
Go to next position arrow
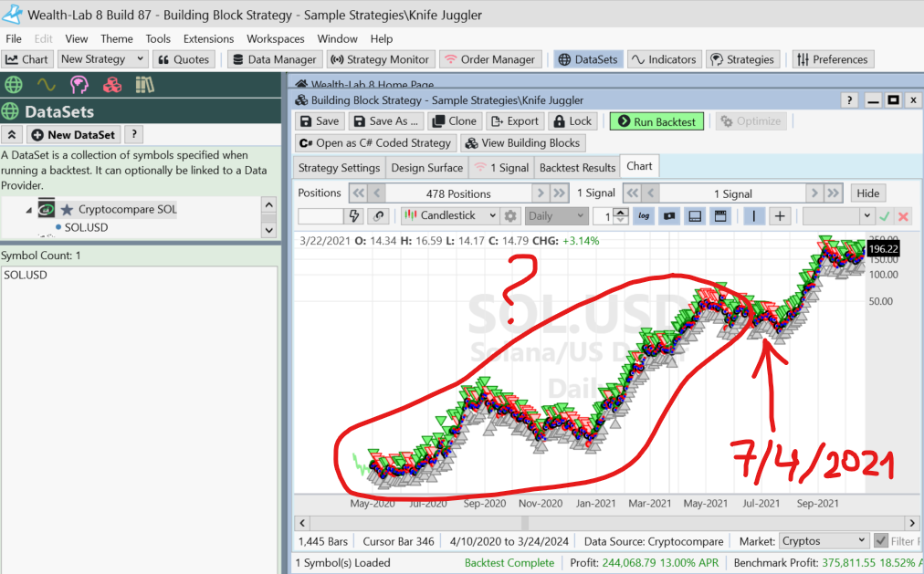pos(541,193)
